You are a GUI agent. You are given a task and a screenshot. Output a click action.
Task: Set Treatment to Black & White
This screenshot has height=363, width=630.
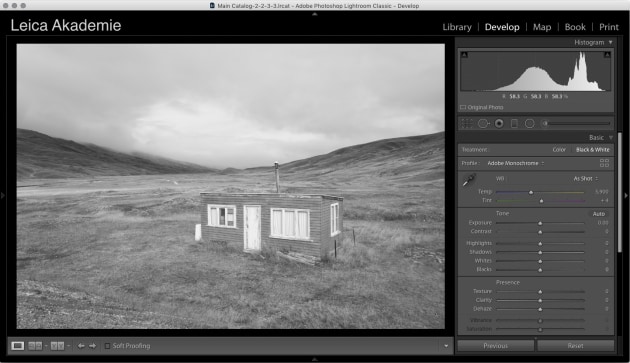coord(593,150)
